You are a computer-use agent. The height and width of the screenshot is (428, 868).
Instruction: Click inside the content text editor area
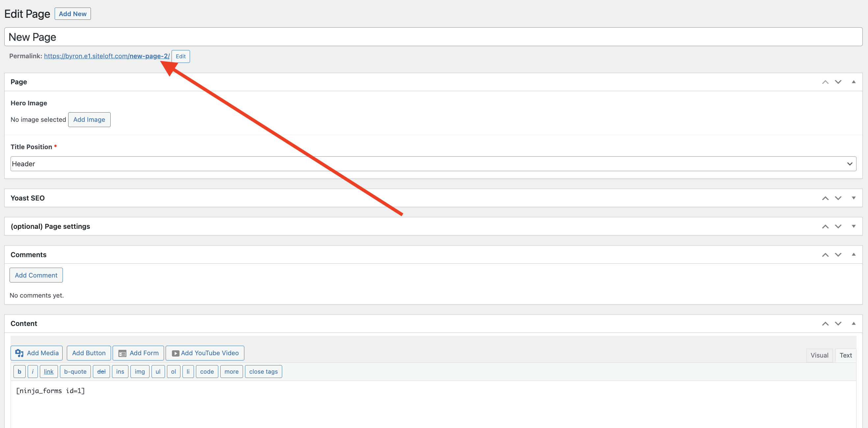[433, 405]
